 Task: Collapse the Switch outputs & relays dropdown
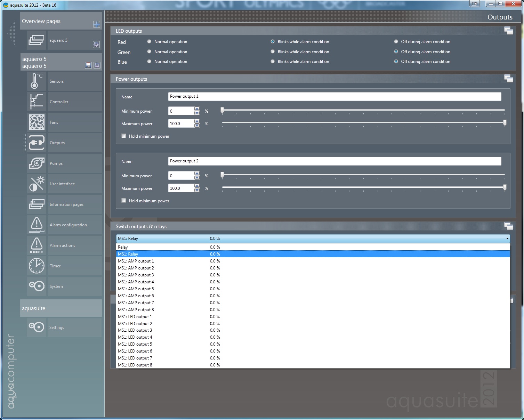tap(507, 239)
